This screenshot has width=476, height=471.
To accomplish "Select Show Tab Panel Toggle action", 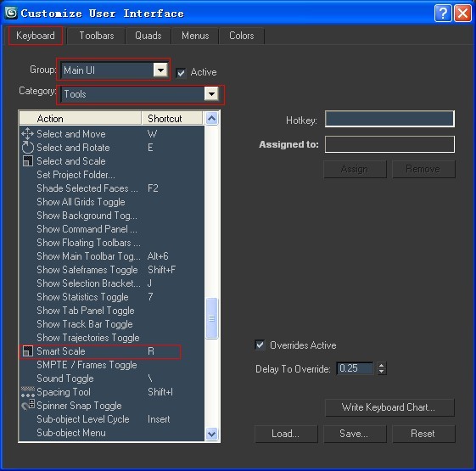I will pyautogui.click(x=112, y=311).
